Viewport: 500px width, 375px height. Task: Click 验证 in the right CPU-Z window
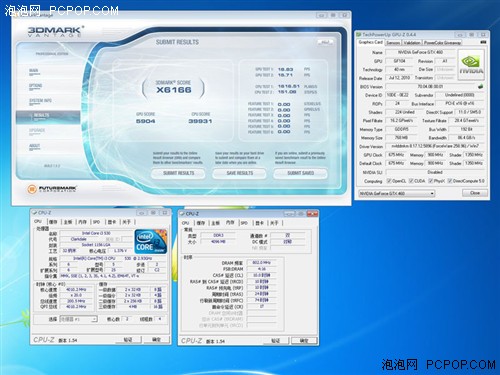(x=276, y=341)
